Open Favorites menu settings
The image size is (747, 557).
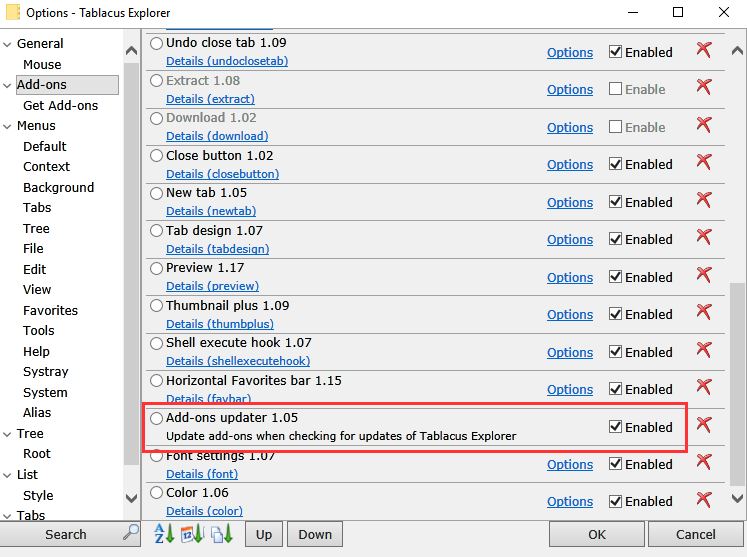(50, 310)
